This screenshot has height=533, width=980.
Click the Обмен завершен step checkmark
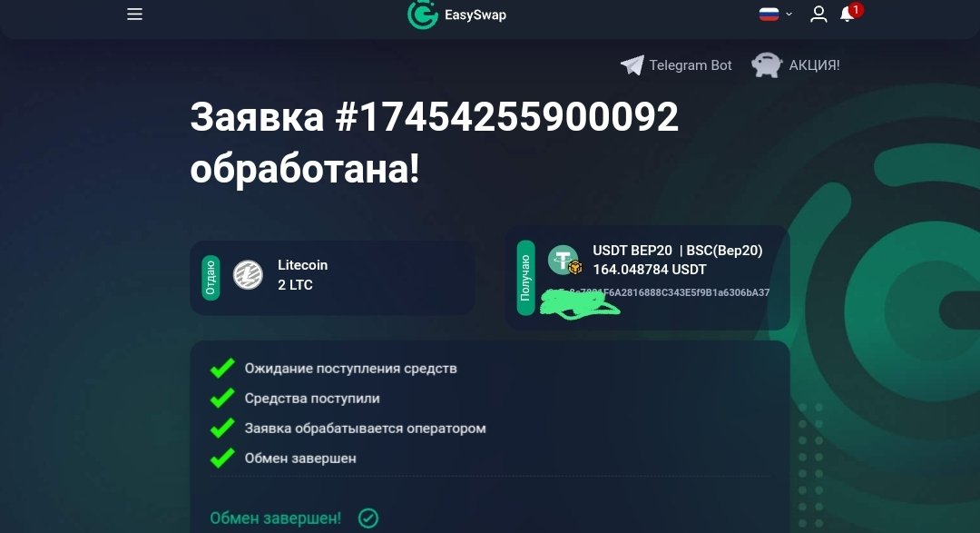(222, 458)
